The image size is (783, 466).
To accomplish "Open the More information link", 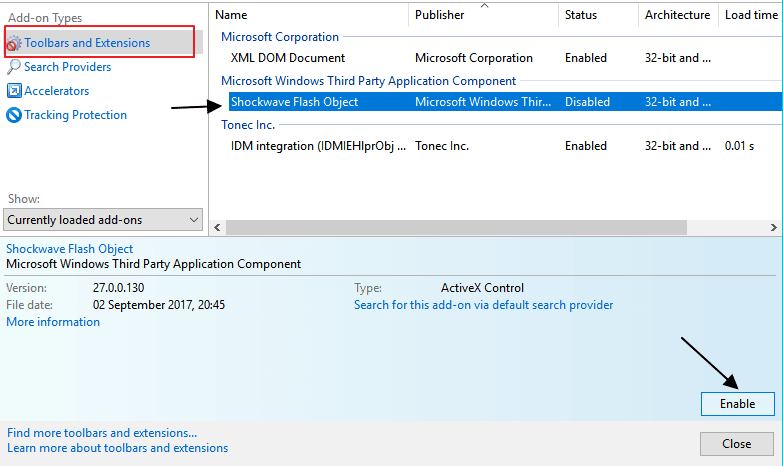I will [x=53, y=322].
